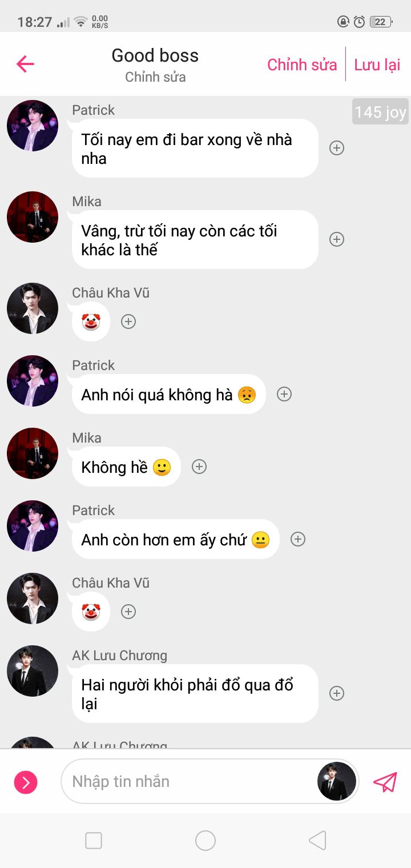Tap the pink back arrow icon
The width and height of the screenshot is (411, 868).
(25, 64)
